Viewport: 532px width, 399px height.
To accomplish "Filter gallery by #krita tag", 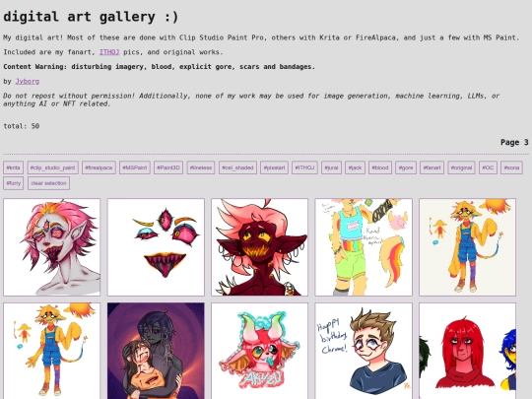I will (13, 167).
